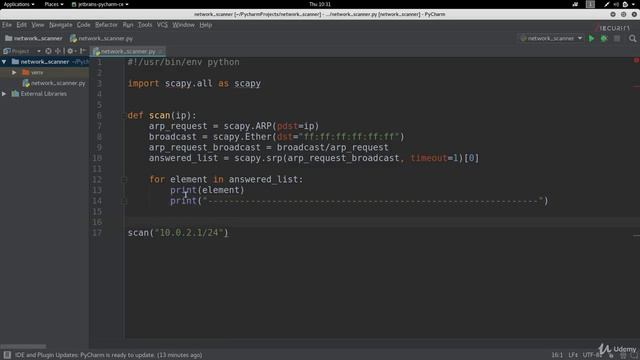
Task: Click the "import scapy.all as scapy" line
Action: pyautogui.click(x=194, y=83)
